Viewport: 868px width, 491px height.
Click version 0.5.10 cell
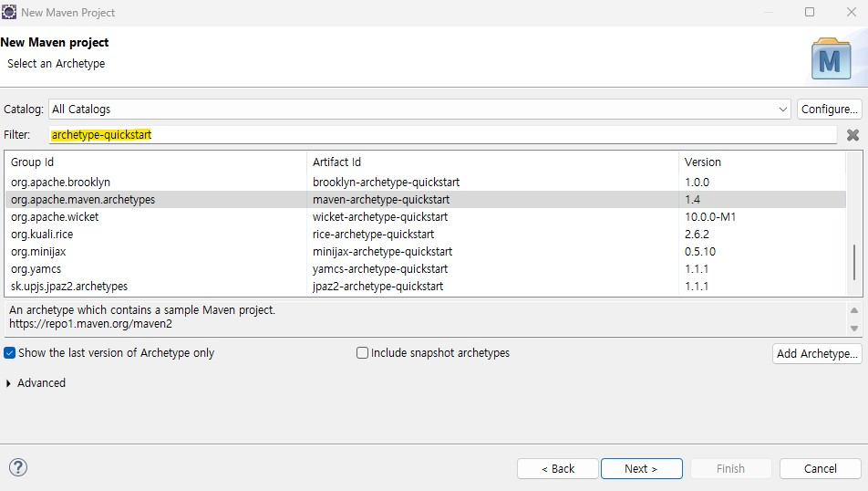[700, 252]
